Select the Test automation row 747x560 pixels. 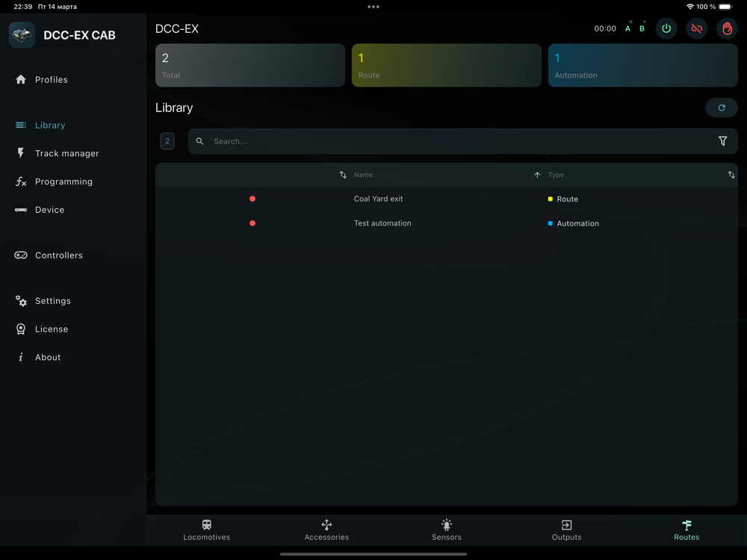click(x=447, y=223)
